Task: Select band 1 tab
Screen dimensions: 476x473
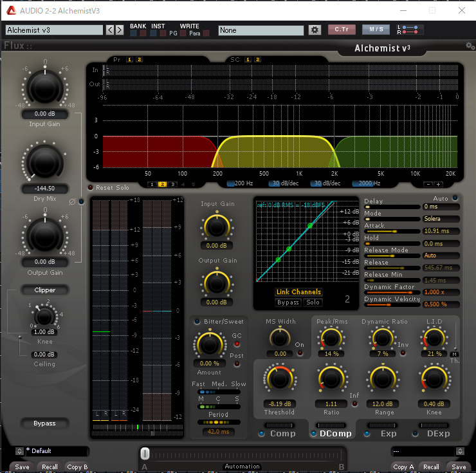Action: [152, 185]
